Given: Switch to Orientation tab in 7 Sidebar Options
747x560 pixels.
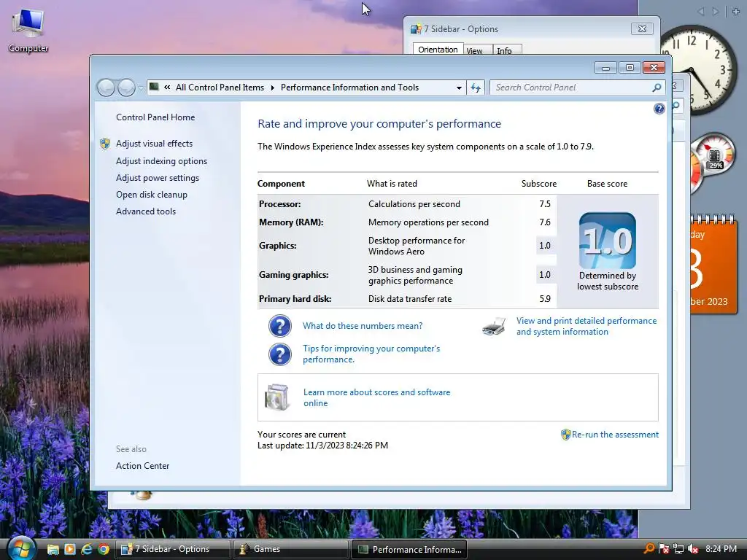Looking at the screenshot, I should (x=438, y=50).
